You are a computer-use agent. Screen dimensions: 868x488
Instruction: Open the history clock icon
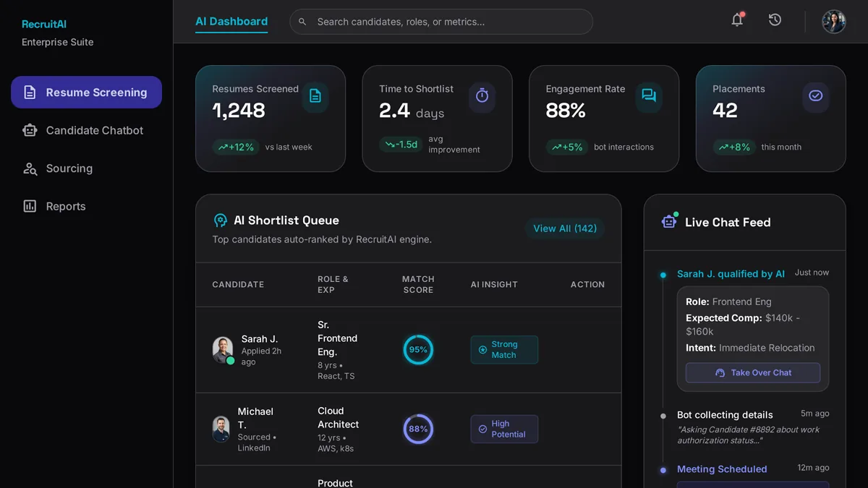point(775,20)
